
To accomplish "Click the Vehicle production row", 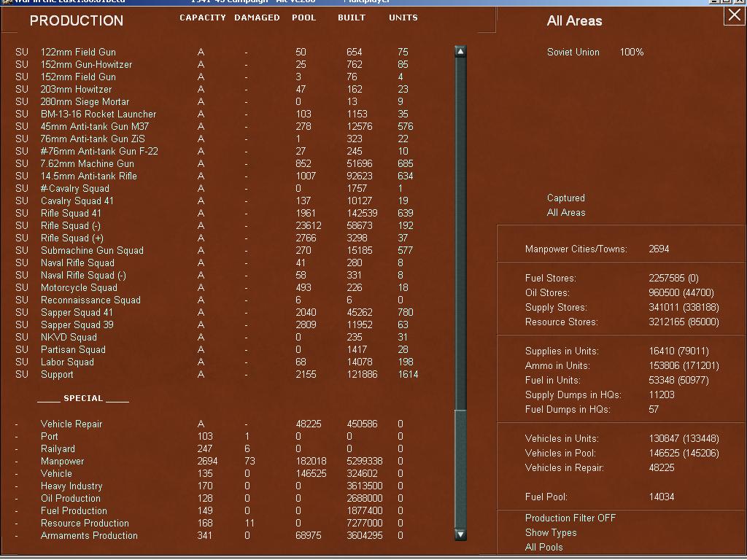I will 209,472.
